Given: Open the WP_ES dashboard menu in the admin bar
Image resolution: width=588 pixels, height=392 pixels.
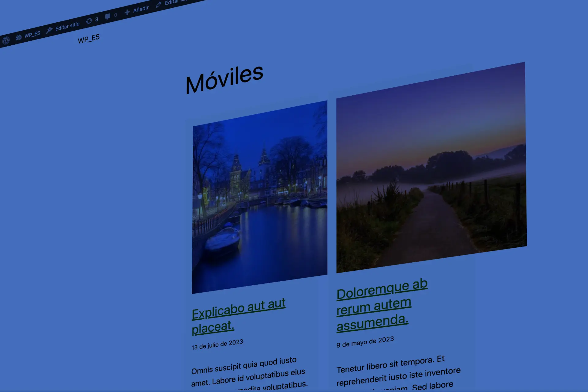Looking at the screenshot, I should (28, 35).
